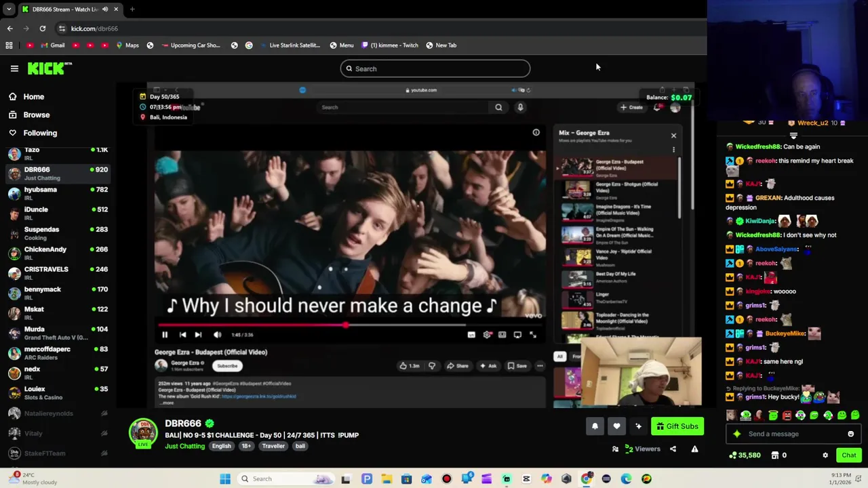The height and width of the screenshot is (488, 868).
Task: Open a new browser tab
Action: (132, 9)
